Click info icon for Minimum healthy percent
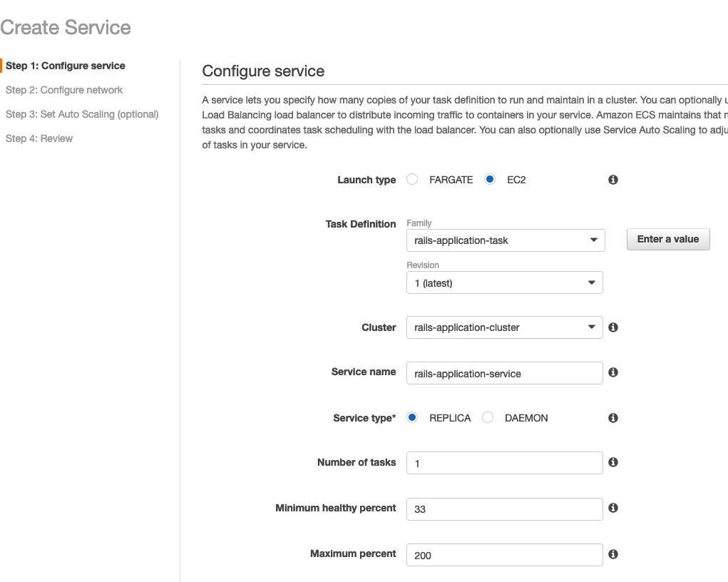The height and width of the screenshot is (582, 728). [x=613, y=508]
